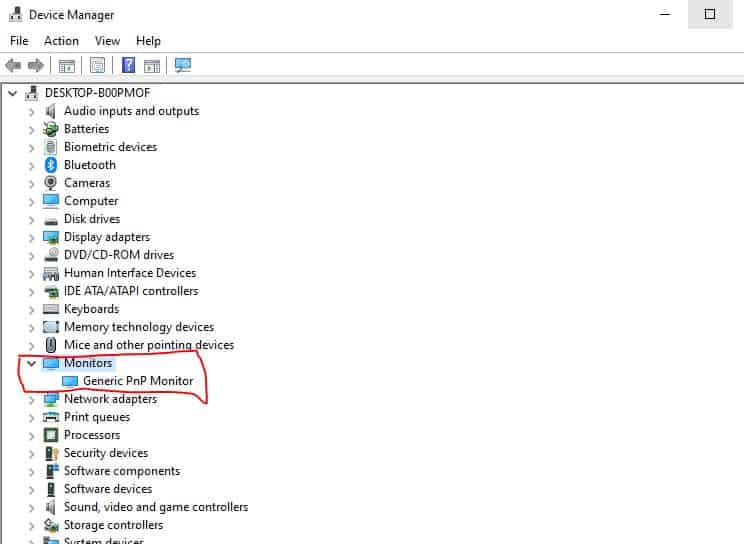Select the Software devices label
The height and width of the screenshot is (544, 744).
pos(108,488)
